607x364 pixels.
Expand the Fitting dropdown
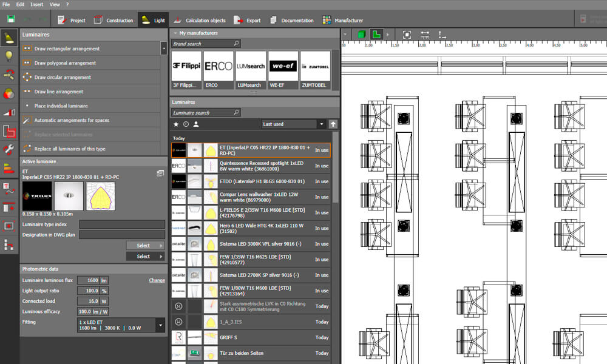coord(160,325)
